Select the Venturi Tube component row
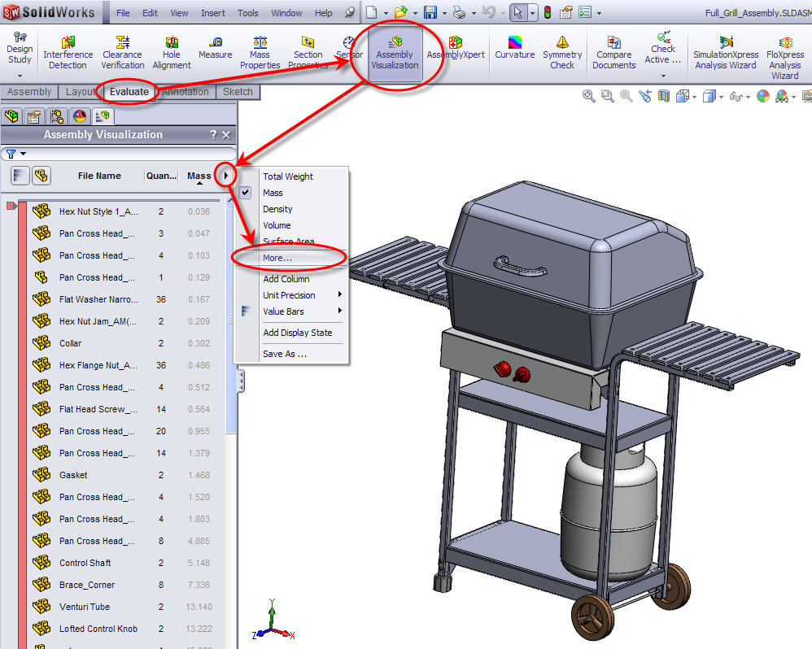 click(84, 606)
